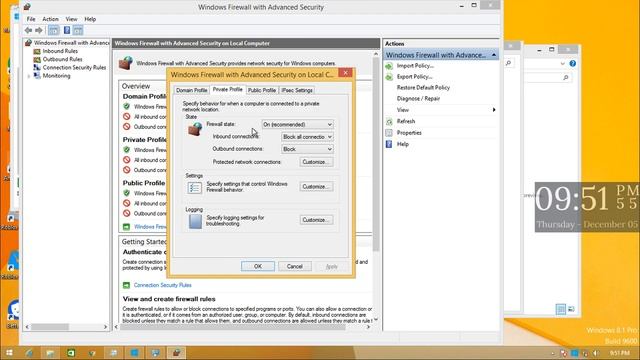Click Customize in the Logging group

(x=316, y=220)
